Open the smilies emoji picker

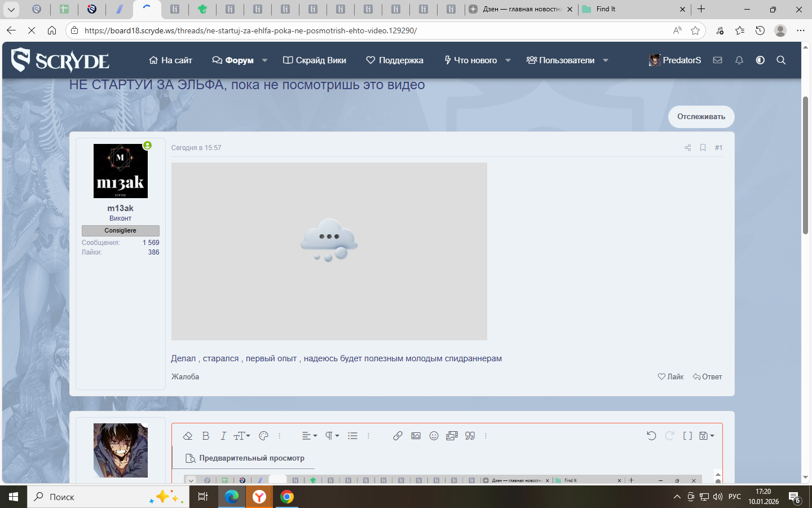point(434,436)
